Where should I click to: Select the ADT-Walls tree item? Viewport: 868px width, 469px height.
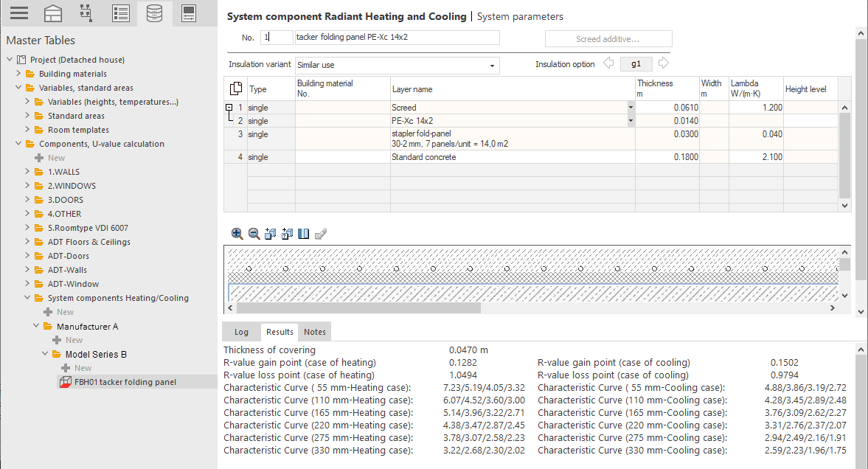[x=67, y=270]
